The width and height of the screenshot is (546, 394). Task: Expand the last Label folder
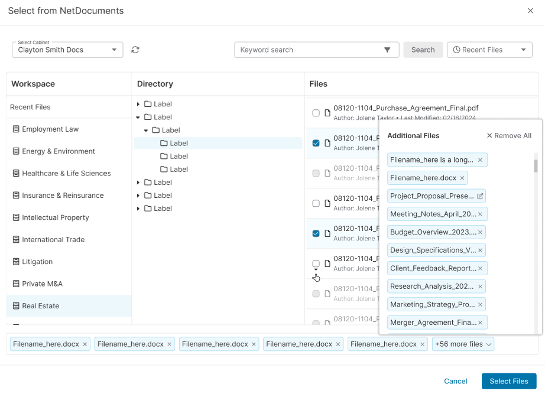coord(138,209)
